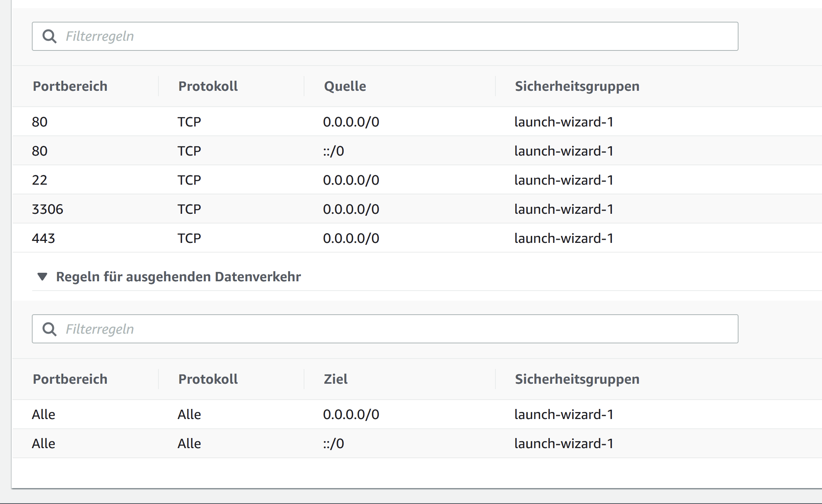Click the search icon in inbound rules filter
Screen dimensions: 822x504
[x=49, y=36]
